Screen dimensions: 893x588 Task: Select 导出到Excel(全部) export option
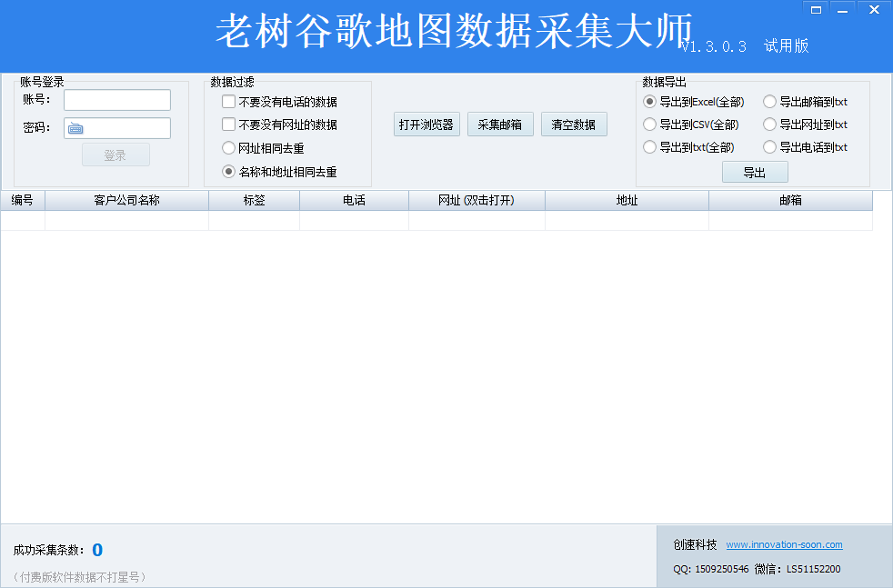point(647,102)
